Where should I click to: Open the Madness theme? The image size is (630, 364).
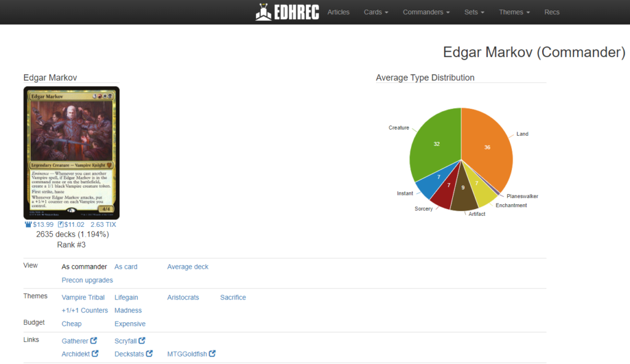128,310
